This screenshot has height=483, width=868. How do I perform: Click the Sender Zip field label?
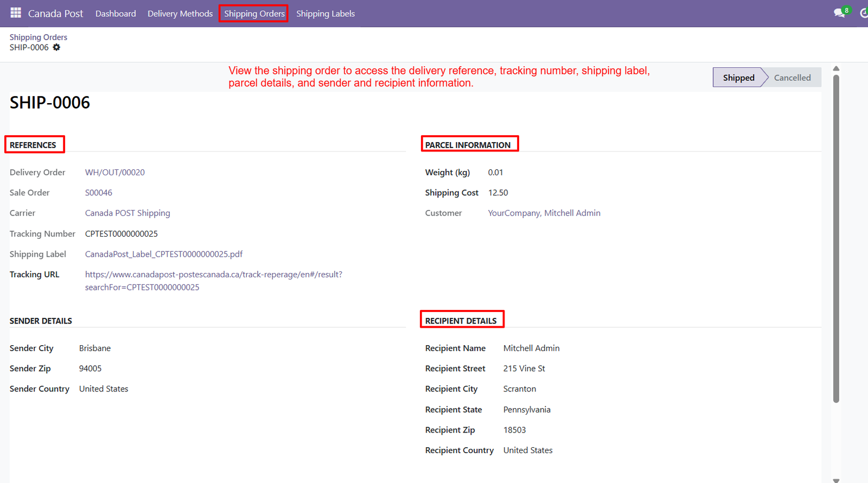tap(30, 368)
